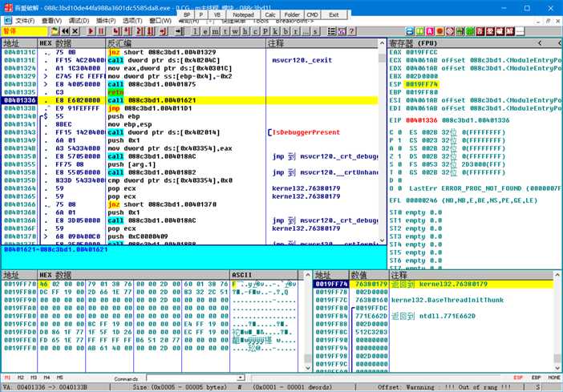Click up arrow of disassembly scrollbar

(382, 43)
